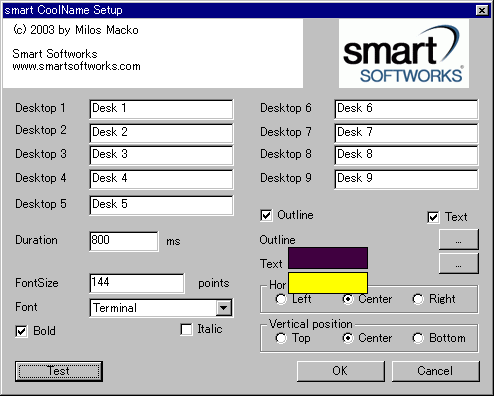The image size is (494, 396).
Task: Click the Test button
Action: pyautogui.click(x=59, y=371)
